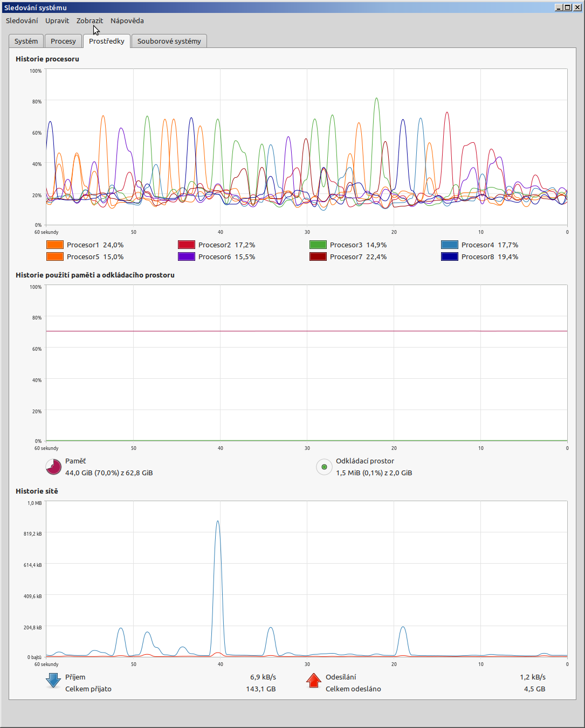
Task: Click the Procesor7 22,4% label
Action: pos(359,256)
